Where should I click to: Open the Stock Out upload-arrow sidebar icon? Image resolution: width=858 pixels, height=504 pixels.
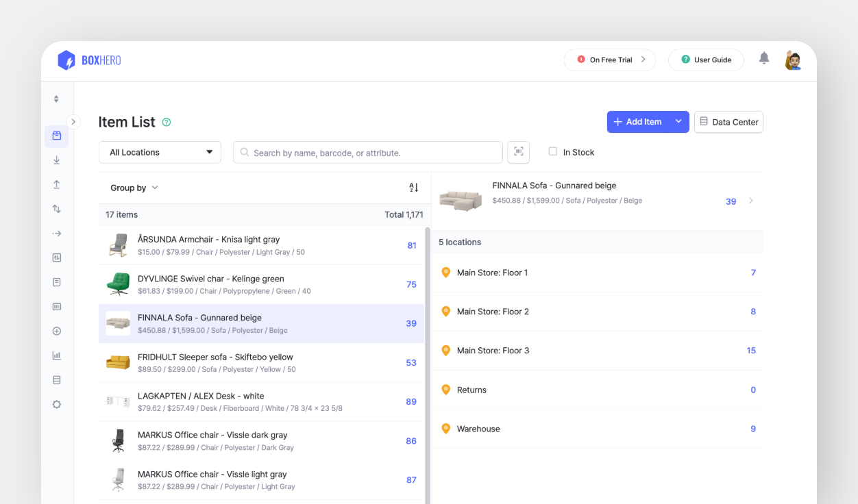click(x=57, y=185)
